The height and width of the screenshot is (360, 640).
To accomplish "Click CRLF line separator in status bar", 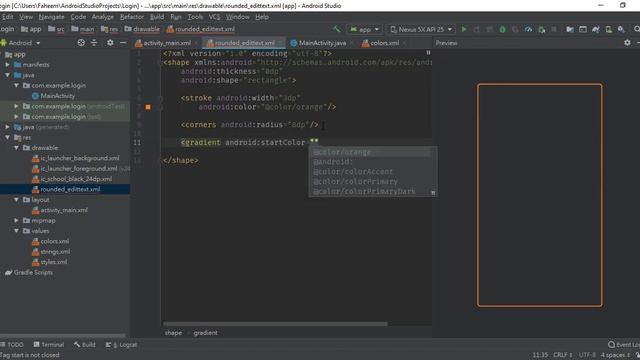I will pyautogui.click(x=562, y=355).
